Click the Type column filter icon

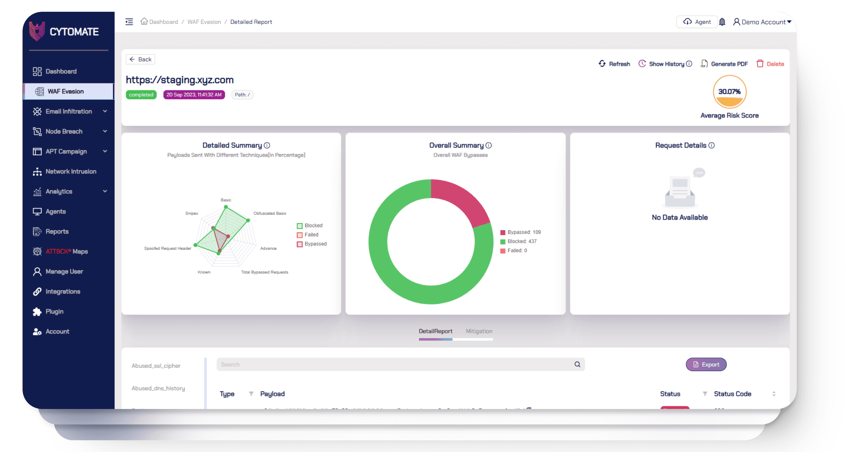pyautogui.click(x=251, y=394)
